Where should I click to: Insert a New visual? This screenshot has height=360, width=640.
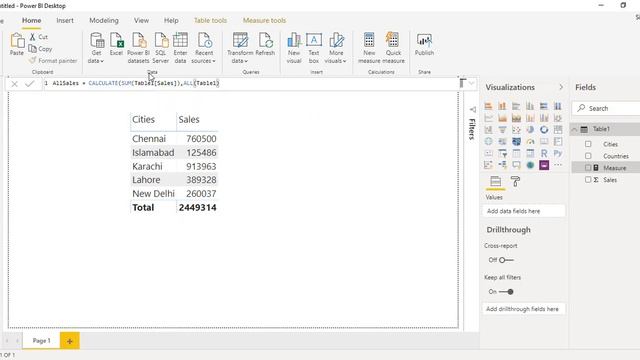click(x=294, y=48)
